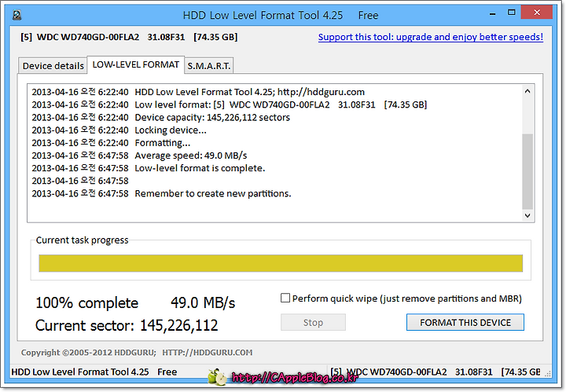Open the upgrade support link

(x=430, y=37)
